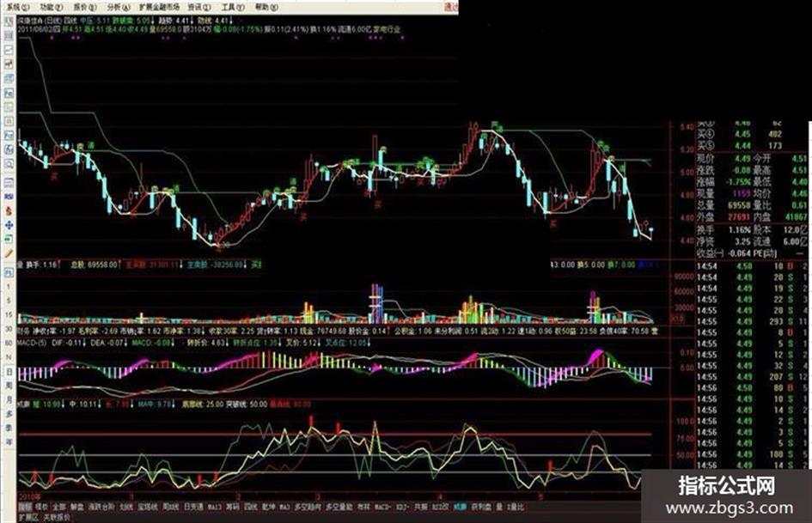
Task: Click the blue four-way arrow icon
Action: point(9,225)
